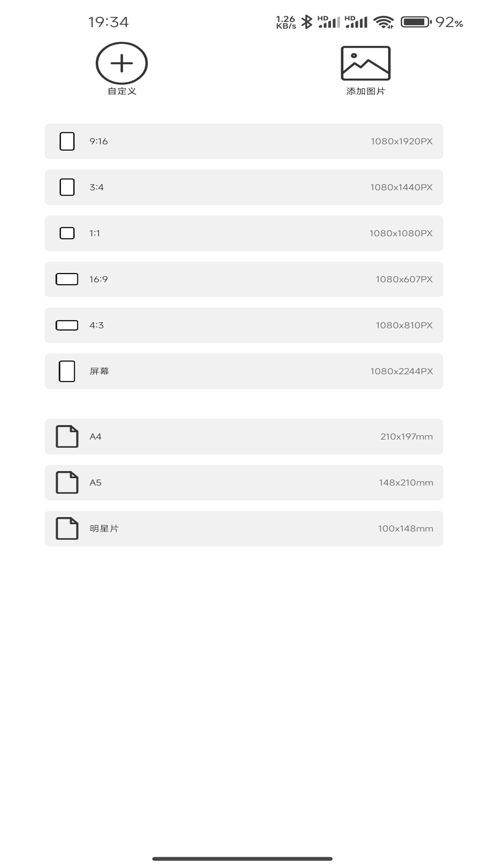Select the 9:16 portrait shape icon
488x868 pixels.
click(x=67, y=142)
